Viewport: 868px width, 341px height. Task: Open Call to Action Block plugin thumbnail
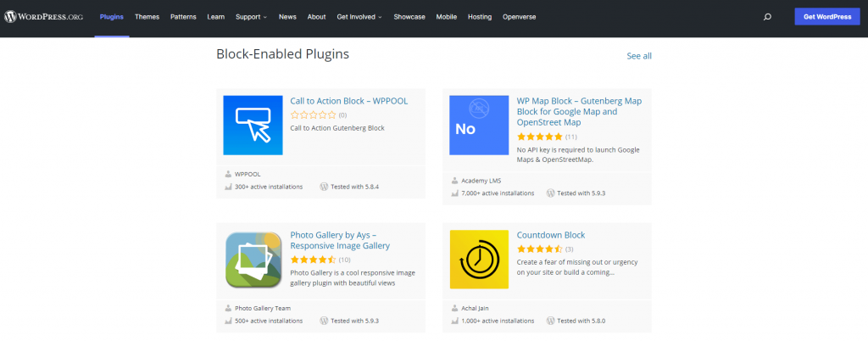pos(253,125)
